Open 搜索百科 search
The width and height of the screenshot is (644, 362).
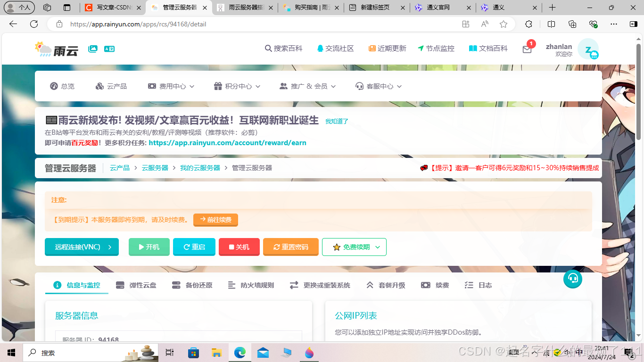point(284,49)
